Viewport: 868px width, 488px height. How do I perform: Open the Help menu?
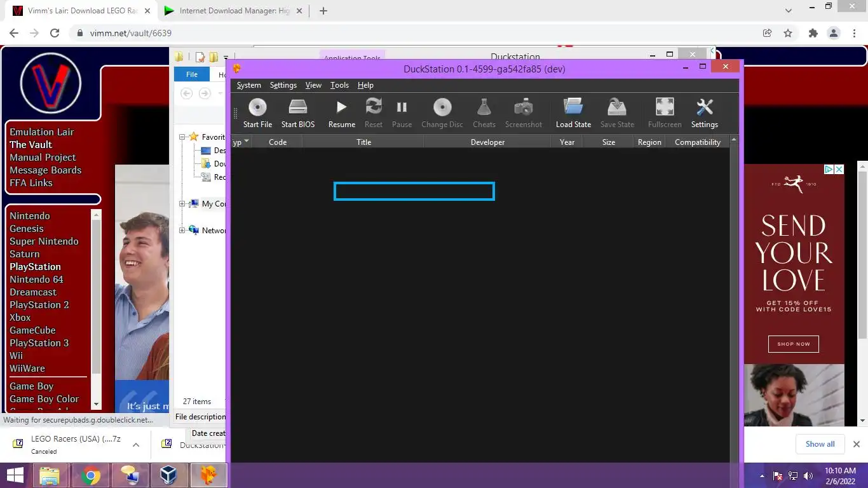coord(365,85)
